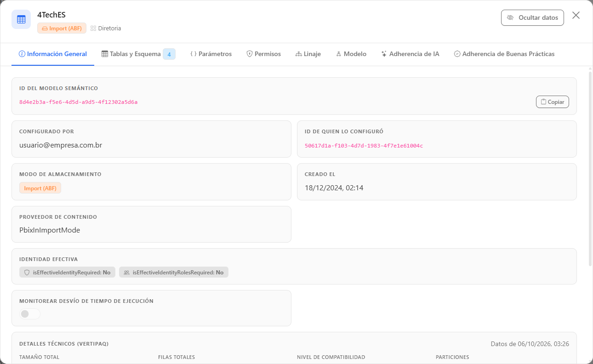Open Adherencia de IA tab

pos(410,54)
